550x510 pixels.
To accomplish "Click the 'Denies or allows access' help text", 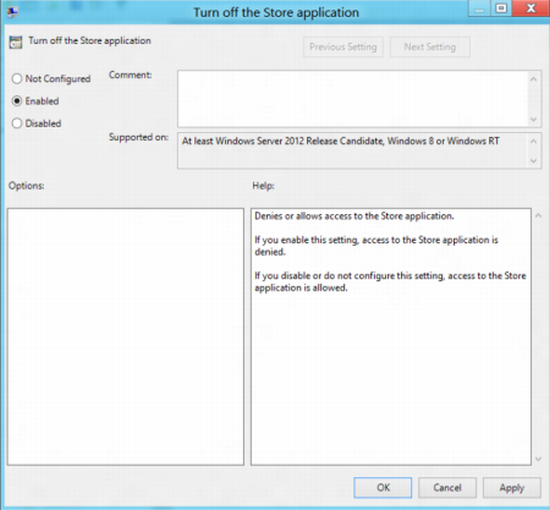I will tap(354, 216).
